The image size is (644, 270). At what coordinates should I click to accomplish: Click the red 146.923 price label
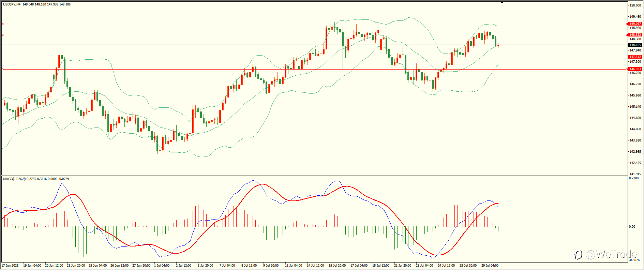pos(635,69)
